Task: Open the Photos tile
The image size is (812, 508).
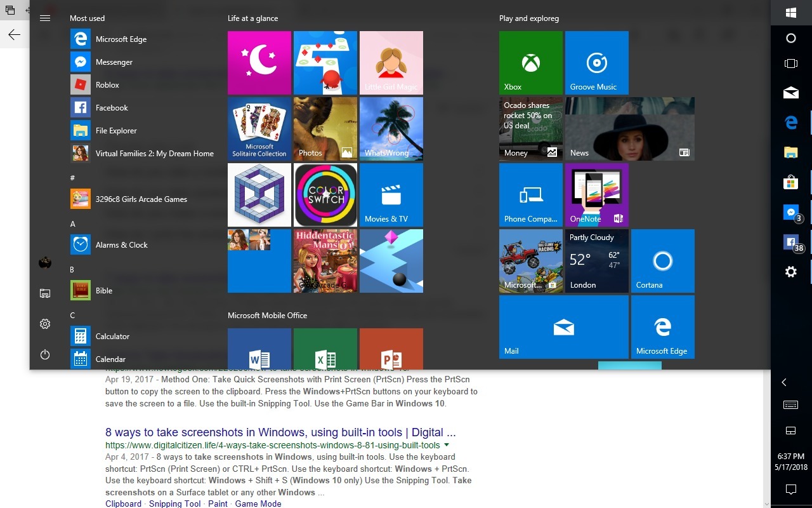Action: (x=325, y=129)
